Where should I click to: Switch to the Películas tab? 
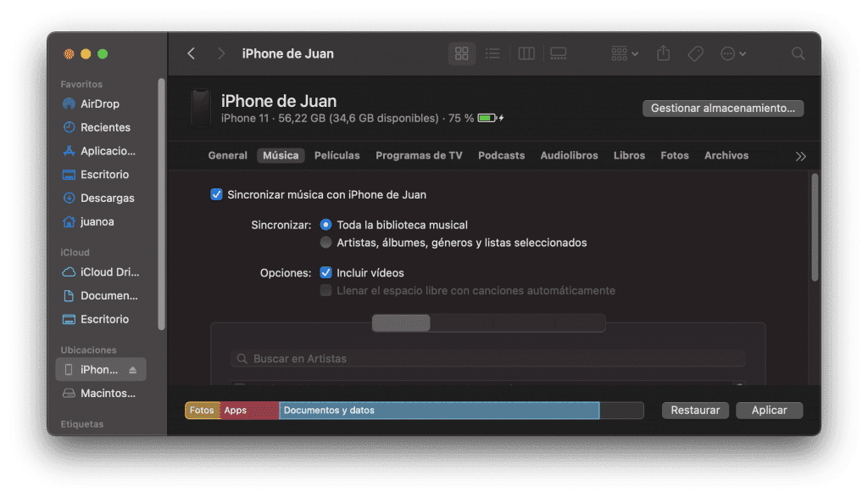point(337,155)
